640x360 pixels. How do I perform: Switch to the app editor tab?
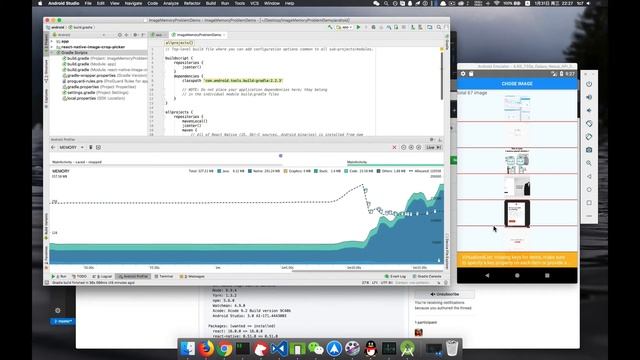157,35
